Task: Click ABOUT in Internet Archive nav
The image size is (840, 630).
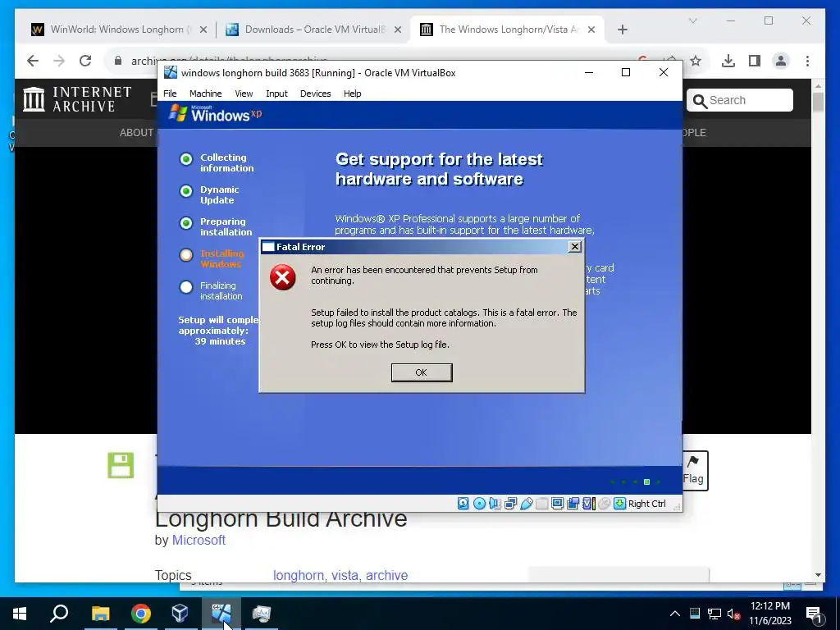Action: point(137,132)
